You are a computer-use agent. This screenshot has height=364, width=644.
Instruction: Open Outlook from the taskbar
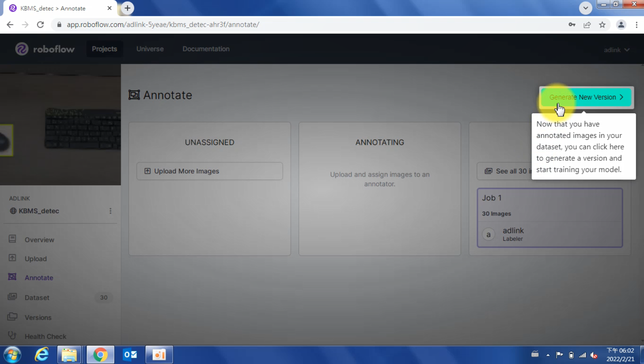(130, 354)
